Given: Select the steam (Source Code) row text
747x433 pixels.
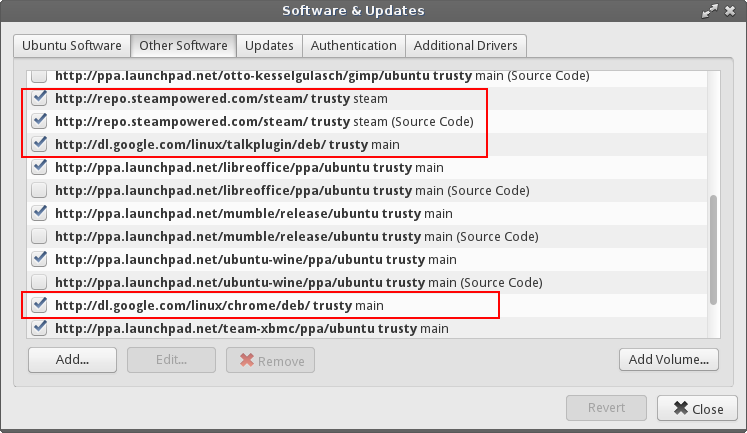Looking at the screenshot, I should point(264,121).
